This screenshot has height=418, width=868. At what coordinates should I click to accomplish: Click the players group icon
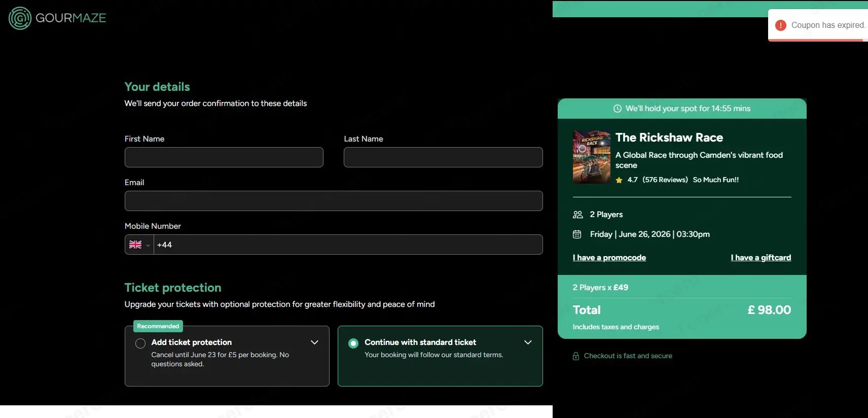coord(577,215)
